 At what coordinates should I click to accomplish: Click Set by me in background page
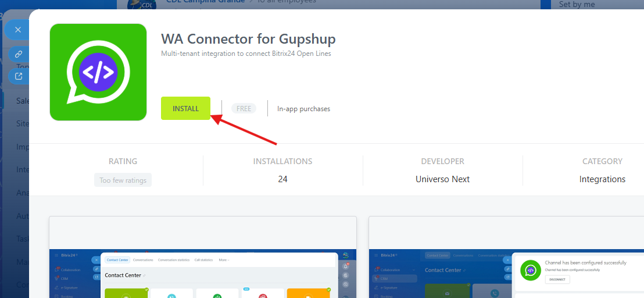point(577,5)
